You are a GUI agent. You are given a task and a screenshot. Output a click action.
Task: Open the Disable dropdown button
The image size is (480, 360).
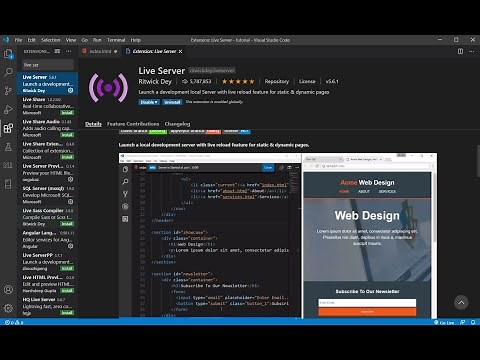point(149,102)
